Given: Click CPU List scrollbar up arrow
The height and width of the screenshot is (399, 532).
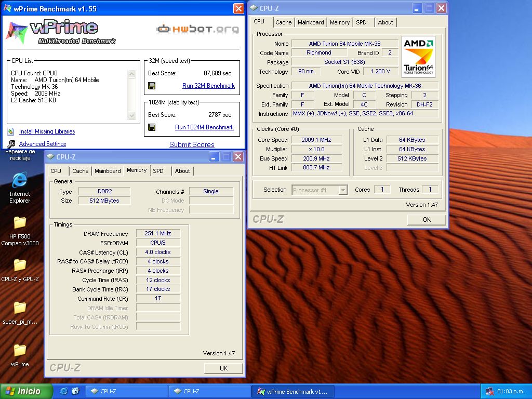Looking at the screenshot, I should coord(131,74).
